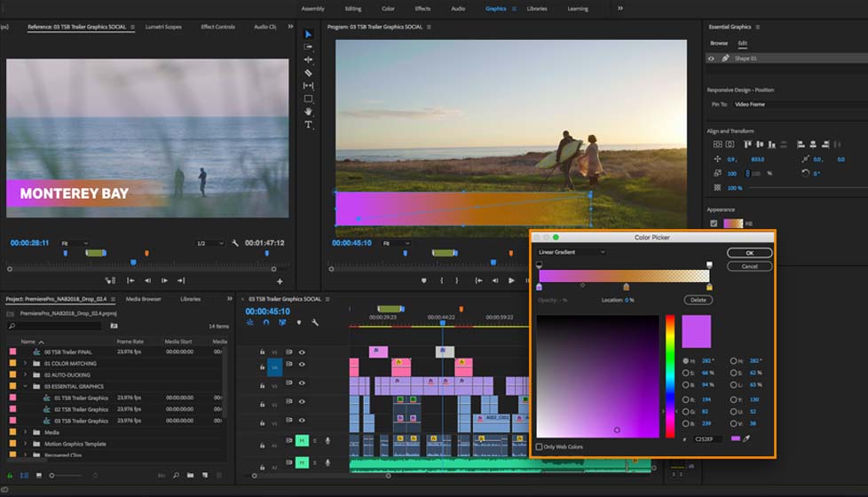868x497 pixels.
Task: Switch Project panel to list view
Action: point(24,476)
